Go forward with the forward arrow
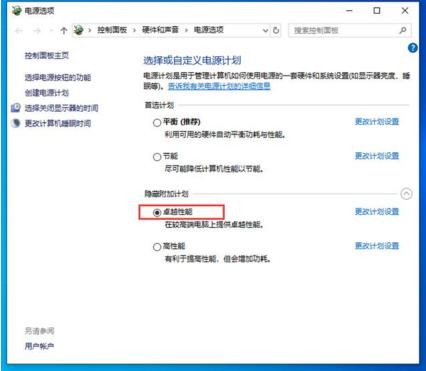 pos(37,31)
